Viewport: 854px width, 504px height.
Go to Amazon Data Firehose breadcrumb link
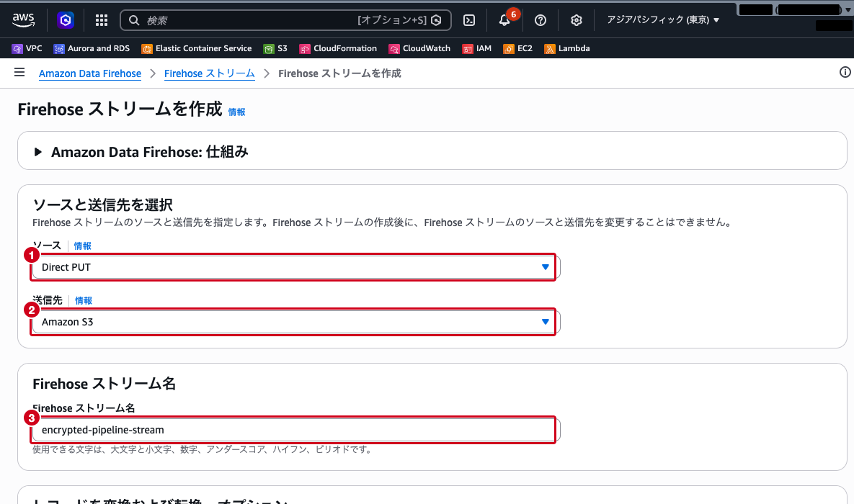point(90,73)
